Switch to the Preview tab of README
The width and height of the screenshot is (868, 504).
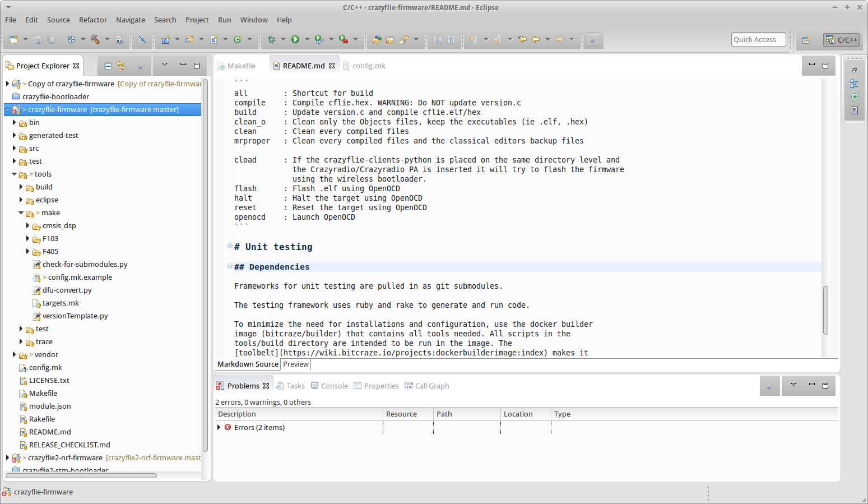295,364
